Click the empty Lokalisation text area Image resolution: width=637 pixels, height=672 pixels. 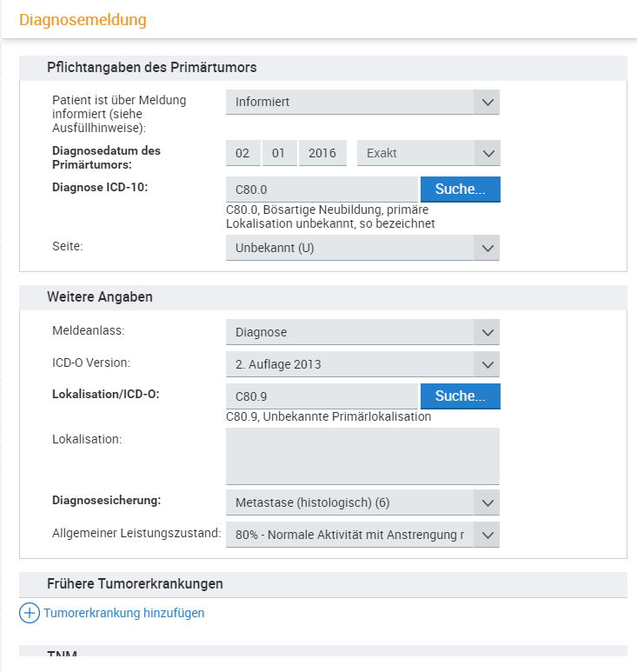click(362, 456)
